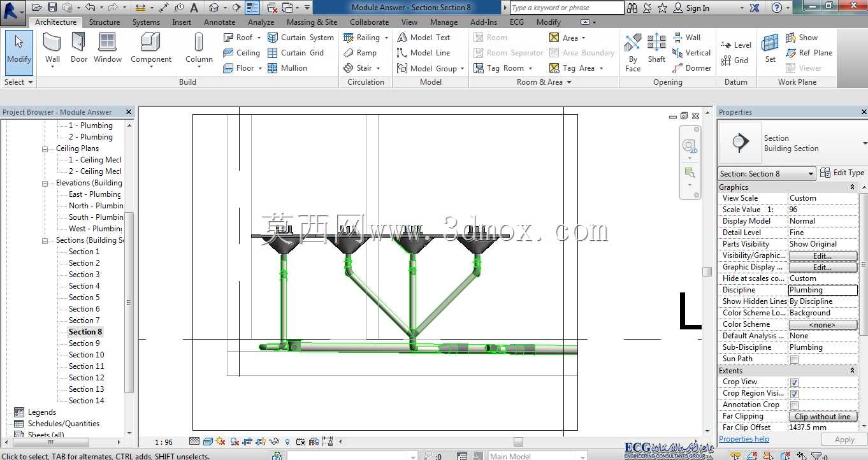Click the Modify tool button
868x460 pixels.
click(x=19, y=52)
